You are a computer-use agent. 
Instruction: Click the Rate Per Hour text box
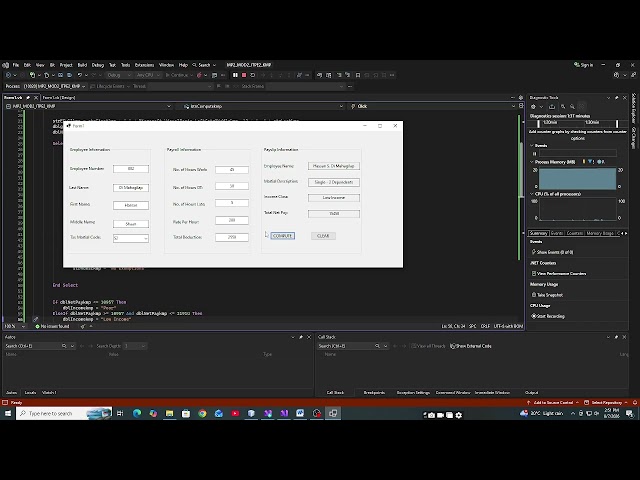(x=232, y=220)
